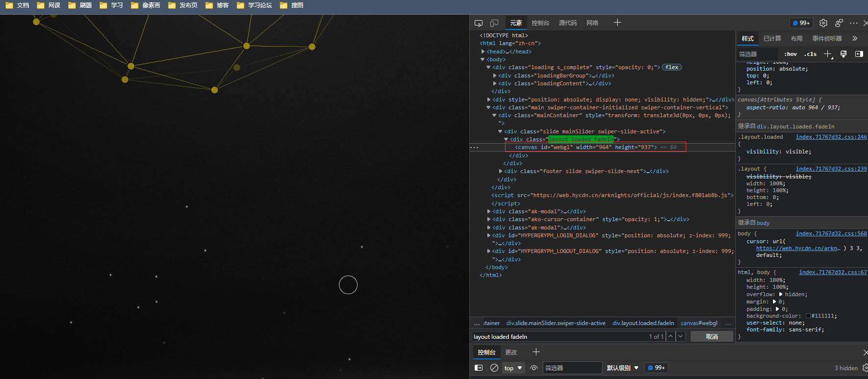Open stylesheet link index.71767d32.css:239
868x379 pixels.
click(831, 169)
